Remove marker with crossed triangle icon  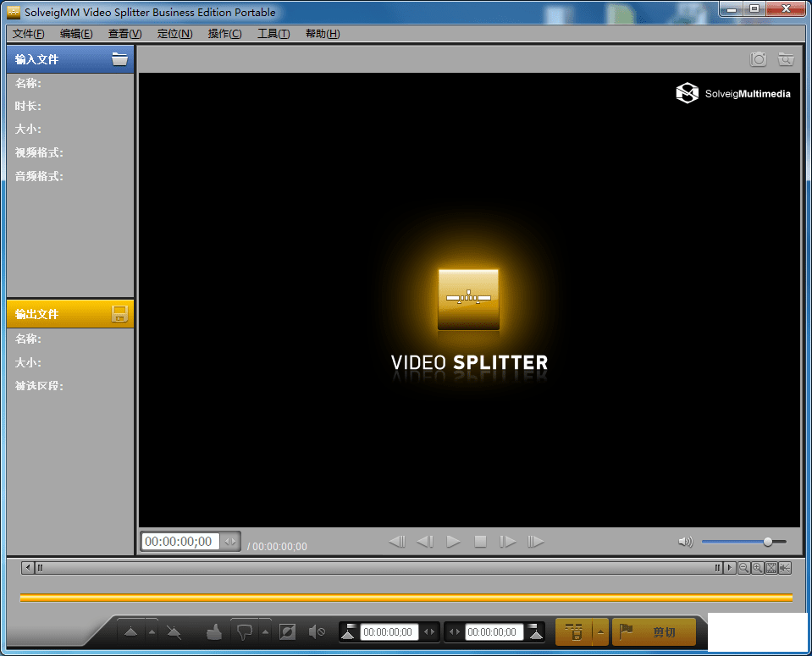point(174,631)
